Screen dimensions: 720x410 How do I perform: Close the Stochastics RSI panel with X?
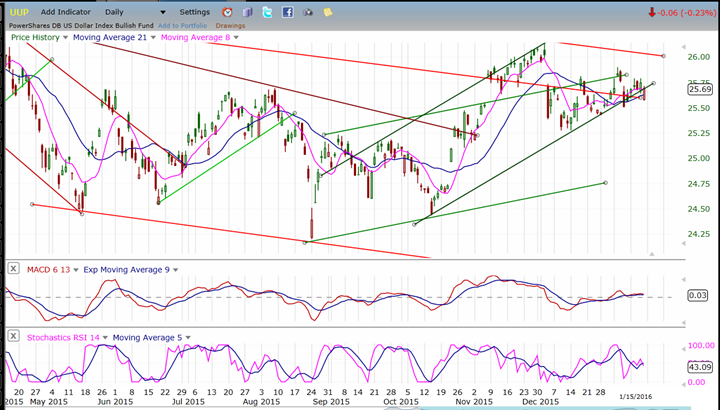(13, 336)
